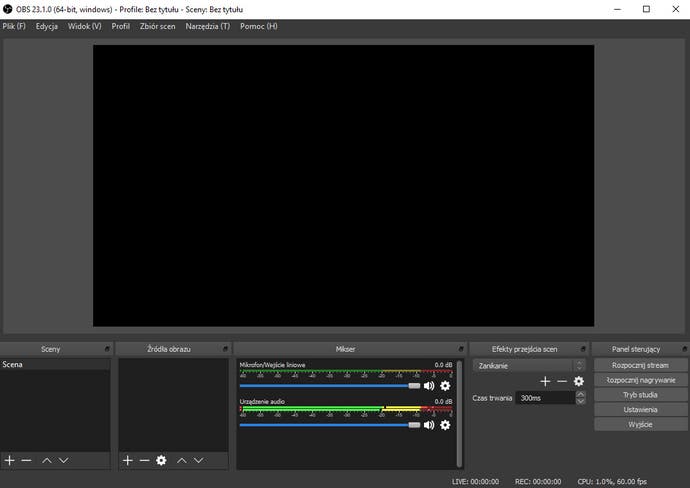Screen dimensions: 690x488
Task: Click Rozpocznij nagrywanie button
Action: (640, 380)
